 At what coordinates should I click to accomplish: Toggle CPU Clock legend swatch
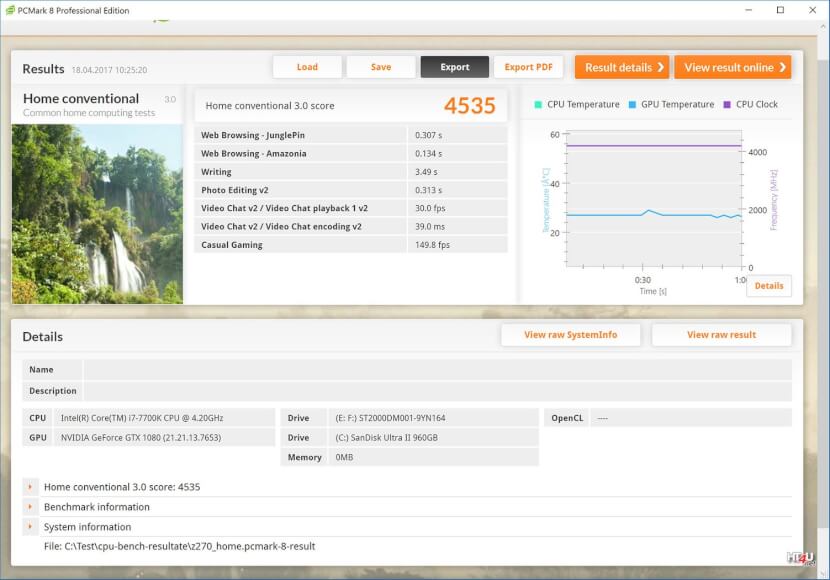pyautogui.click(x=727, y=105)
